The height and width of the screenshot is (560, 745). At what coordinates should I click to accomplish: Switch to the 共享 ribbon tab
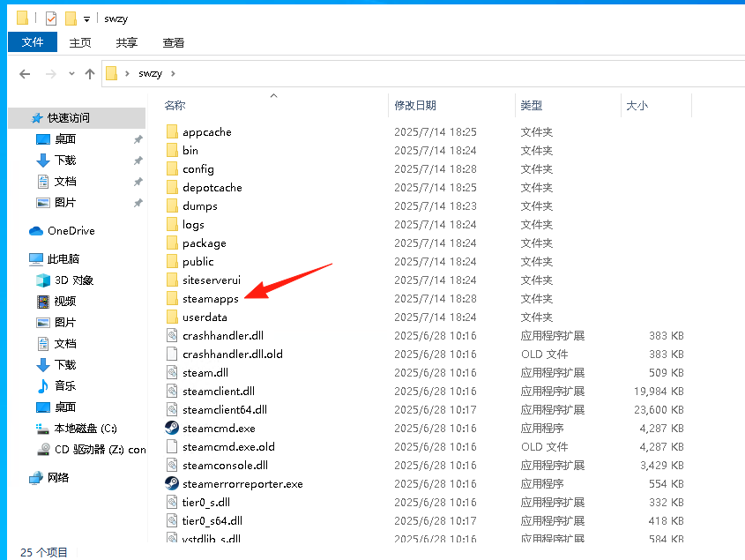click(x=126, y=43)
